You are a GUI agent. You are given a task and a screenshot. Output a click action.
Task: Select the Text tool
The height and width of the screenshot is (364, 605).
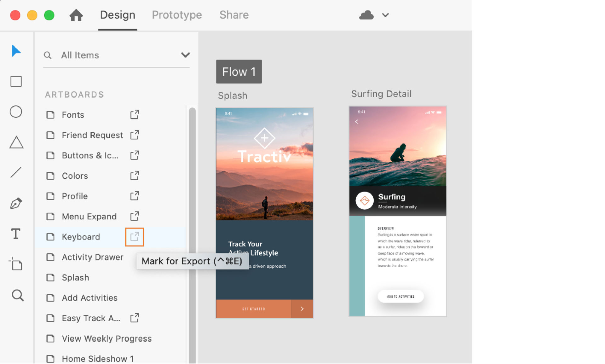(x=15, y=234)
